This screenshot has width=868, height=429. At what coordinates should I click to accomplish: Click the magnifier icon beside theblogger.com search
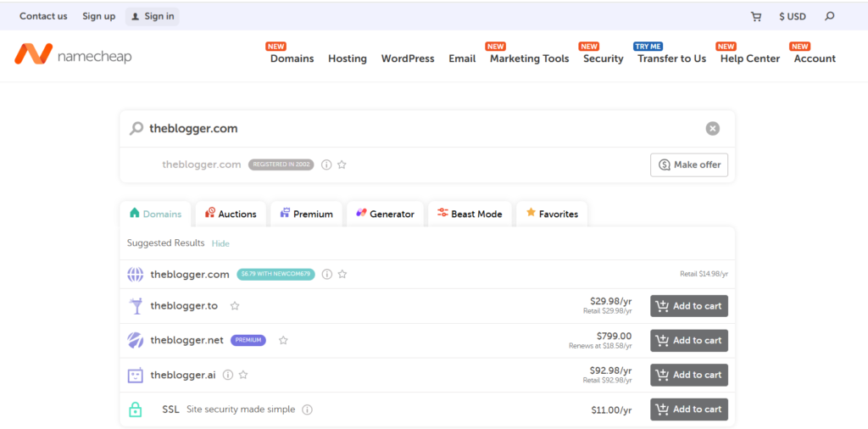tap(136, 128)
